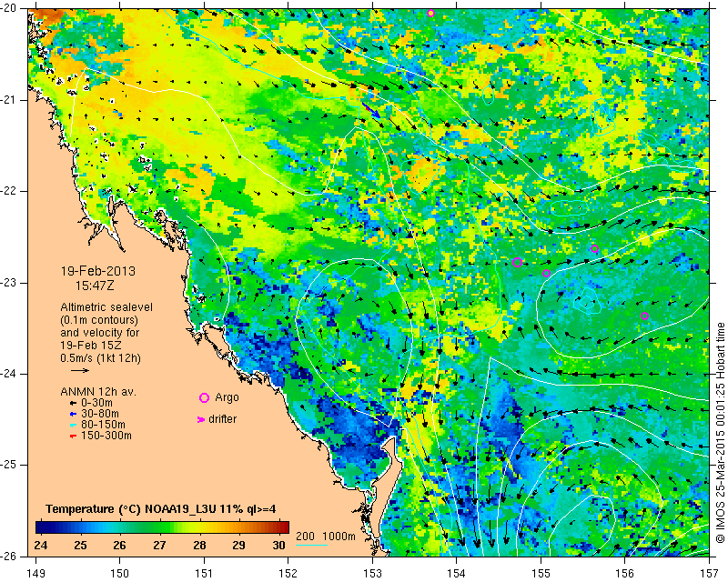The width and height of the screenshot is (728, 582).
Task: Click the 'ANMN 12h av.' legend heading
Action: pos(98,392)
